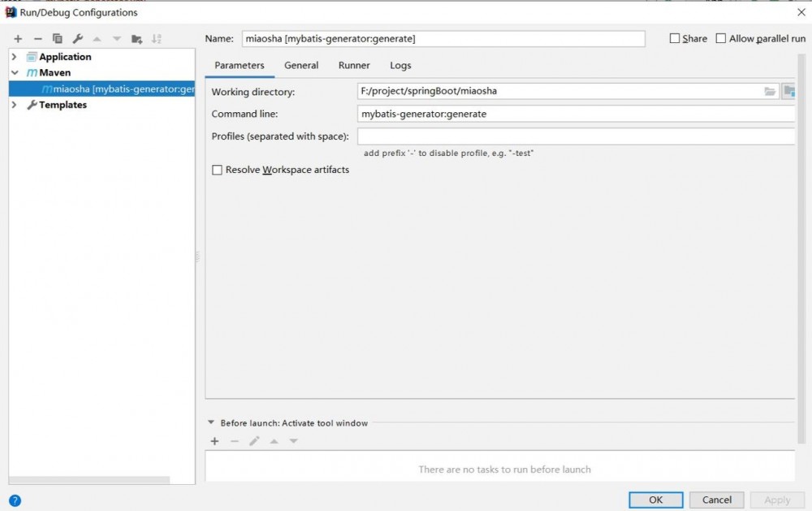The width and height of the screenshot is (812, 511).
Task: Click the Cancel button
Action: click(717, 500)
